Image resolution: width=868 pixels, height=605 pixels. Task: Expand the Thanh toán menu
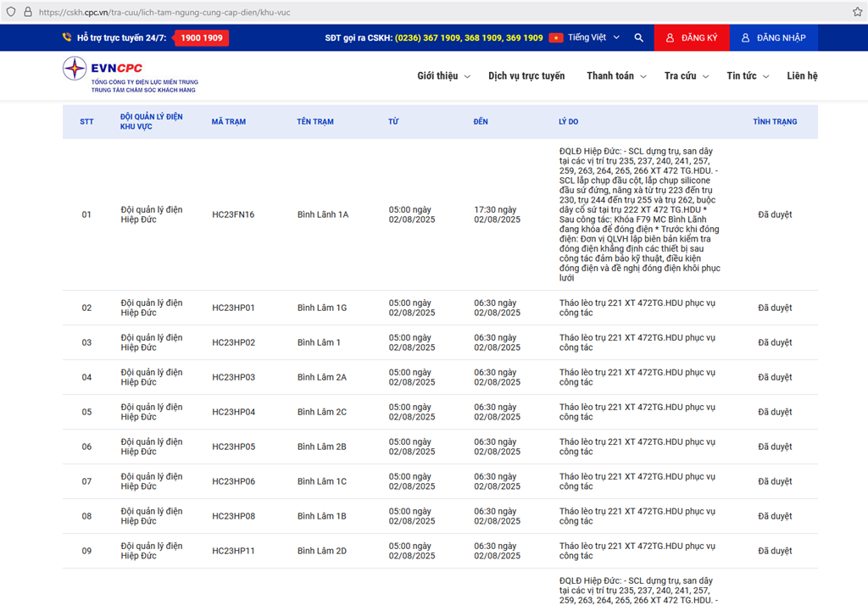tap(616, 76)
